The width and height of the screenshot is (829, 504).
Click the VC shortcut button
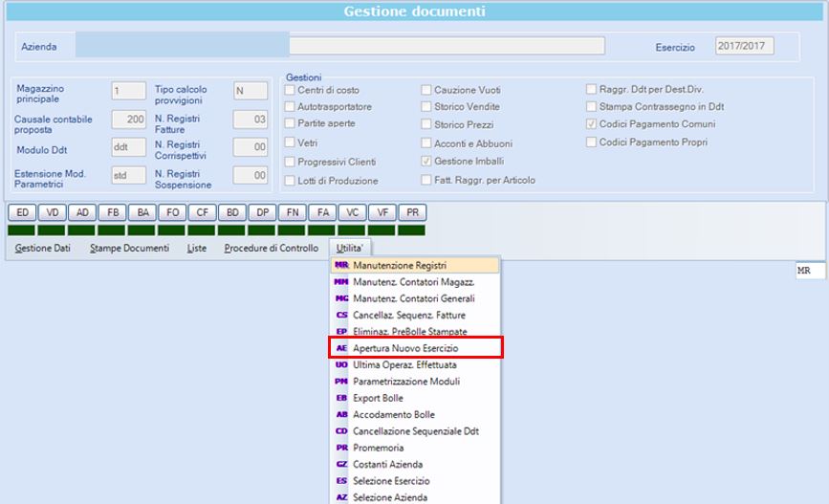pos(353,212)
